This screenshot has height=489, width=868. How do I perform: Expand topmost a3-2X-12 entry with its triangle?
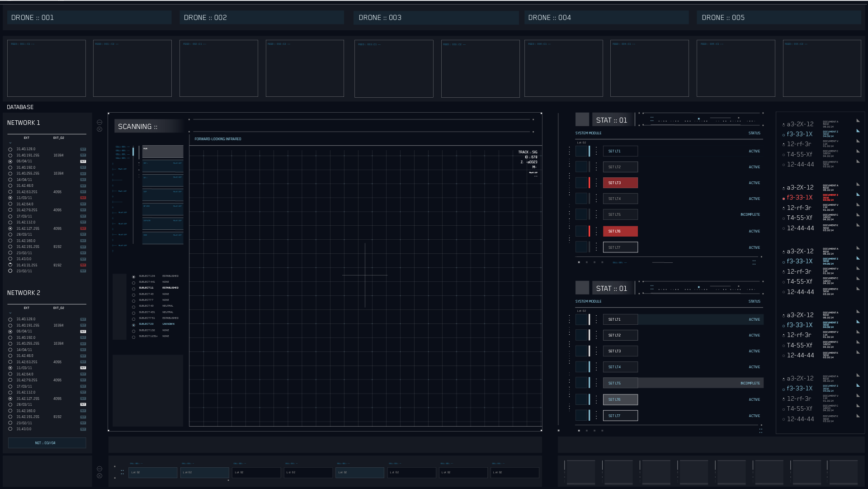click(x=858, y=121)
